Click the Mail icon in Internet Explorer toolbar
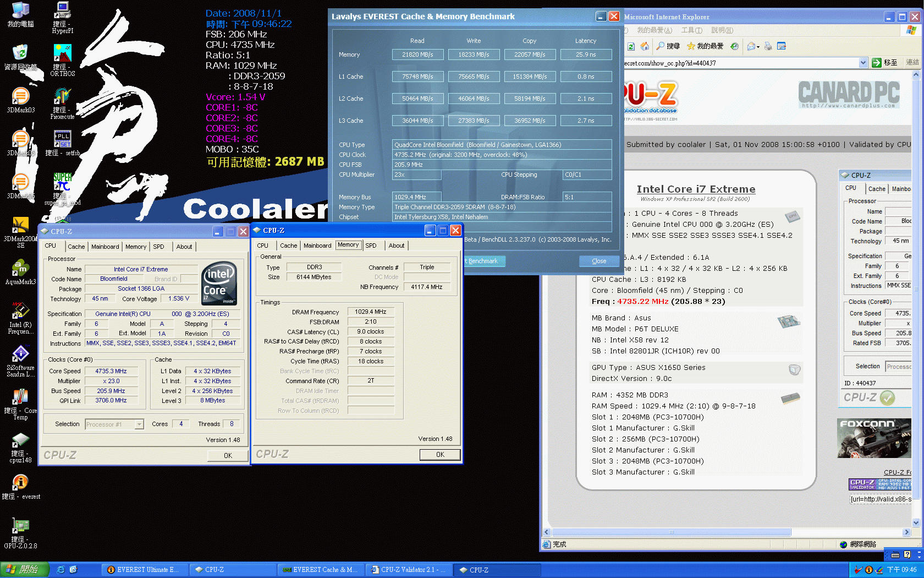Screen dimensions: 924x578 click(x=751, y=46)
